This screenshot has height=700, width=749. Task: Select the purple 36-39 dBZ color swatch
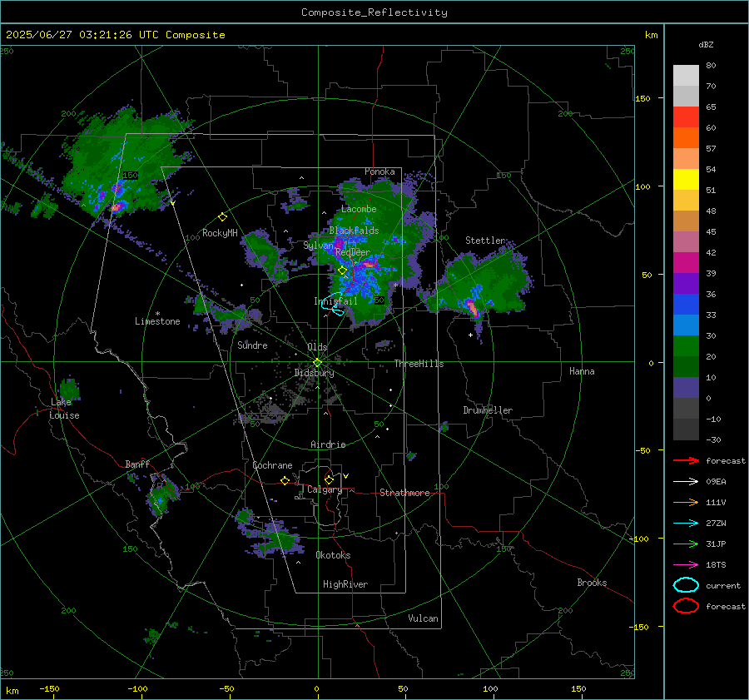686,284
